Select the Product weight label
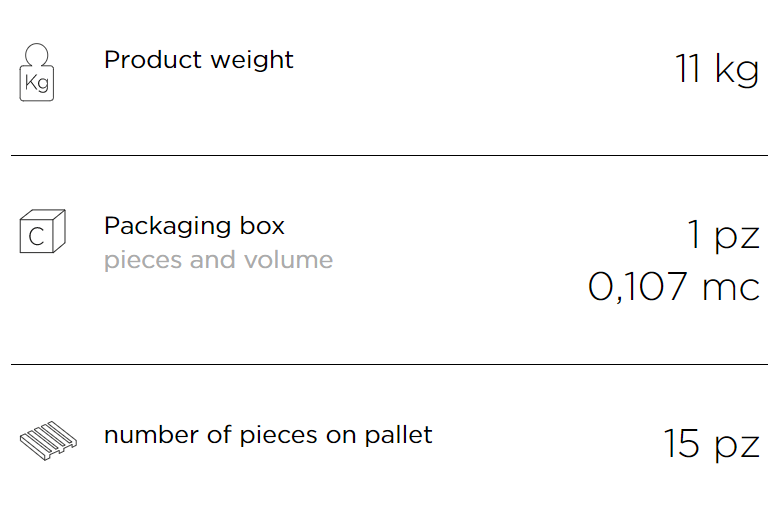This screenshot has width=780, height=519. click(198, 61)
